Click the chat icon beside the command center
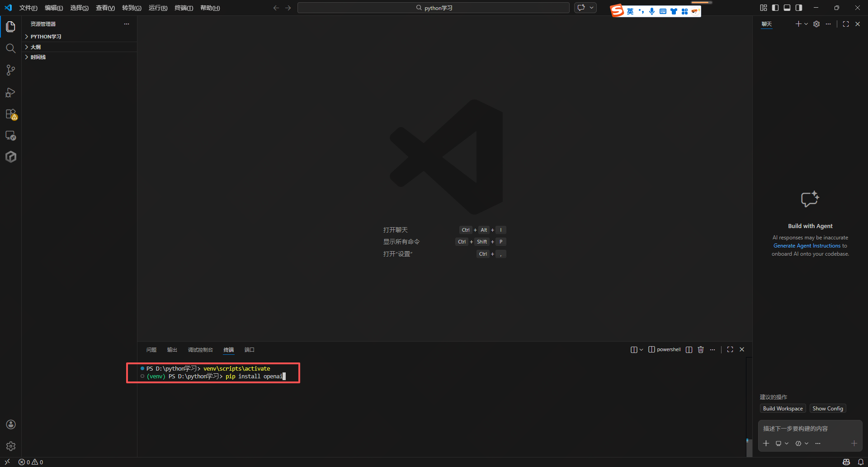The width and height of the screenshot is (868, 467). (x=581, y=8)
